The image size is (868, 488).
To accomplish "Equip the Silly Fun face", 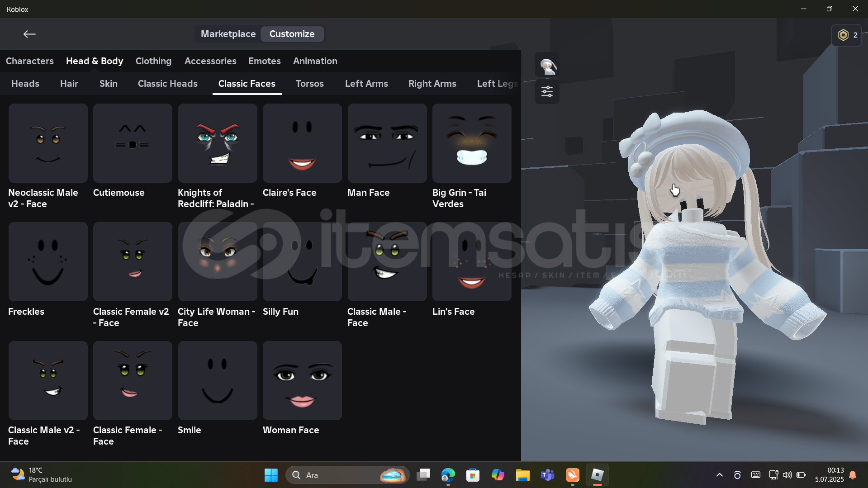I will click(x=302, y=261).
